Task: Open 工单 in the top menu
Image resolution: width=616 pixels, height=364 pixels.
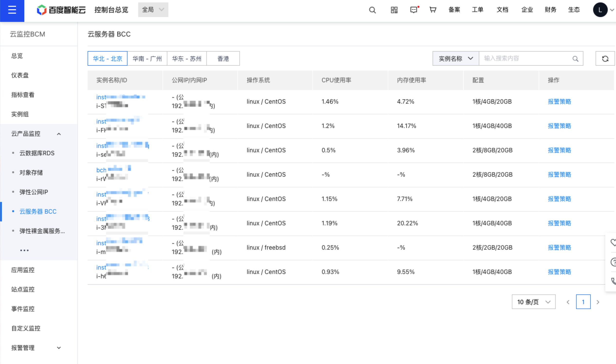Action: coord(478,10)
